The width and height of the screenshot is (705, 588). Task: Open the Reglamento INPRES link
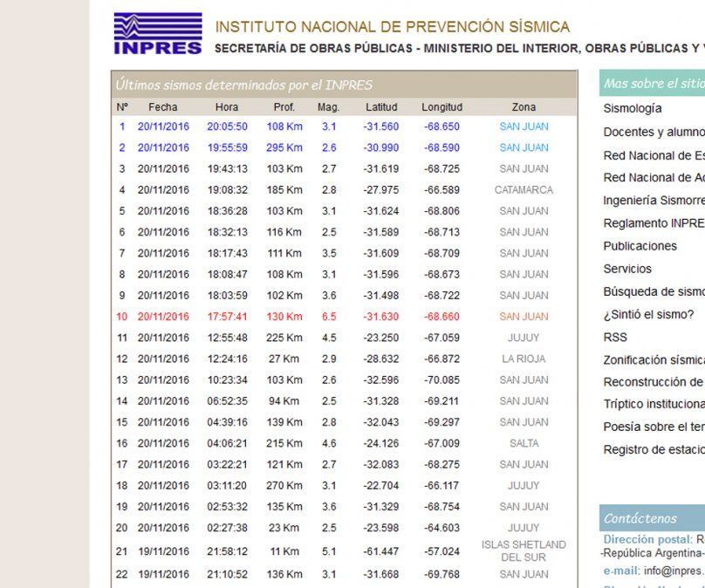(653, 223)
